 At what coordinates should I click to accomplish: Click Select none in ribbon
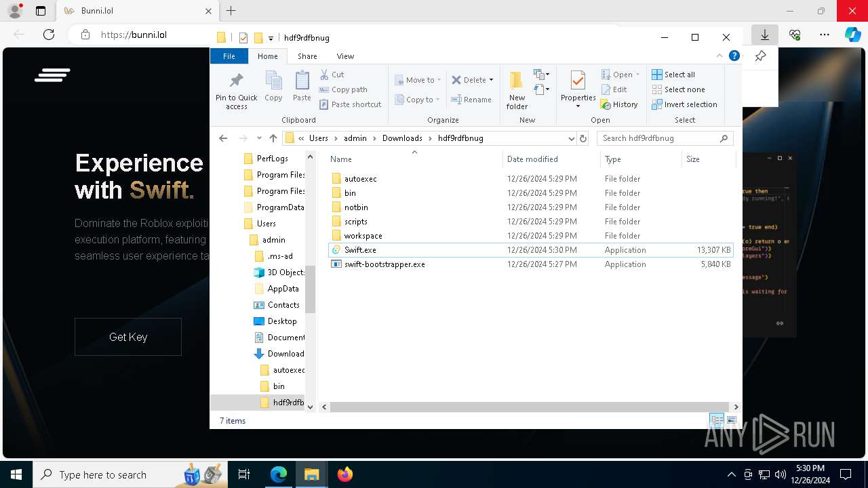coord(679,89)
